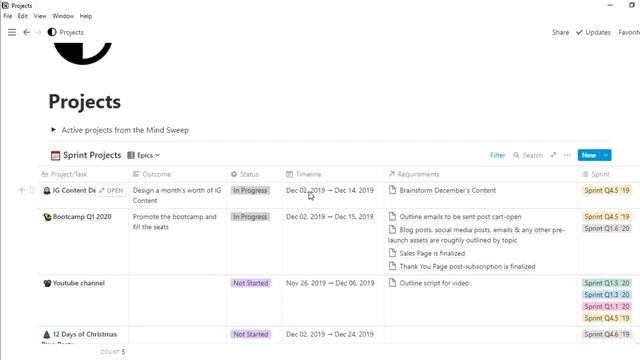Click the Sprint column header

(x=609, y=174)
